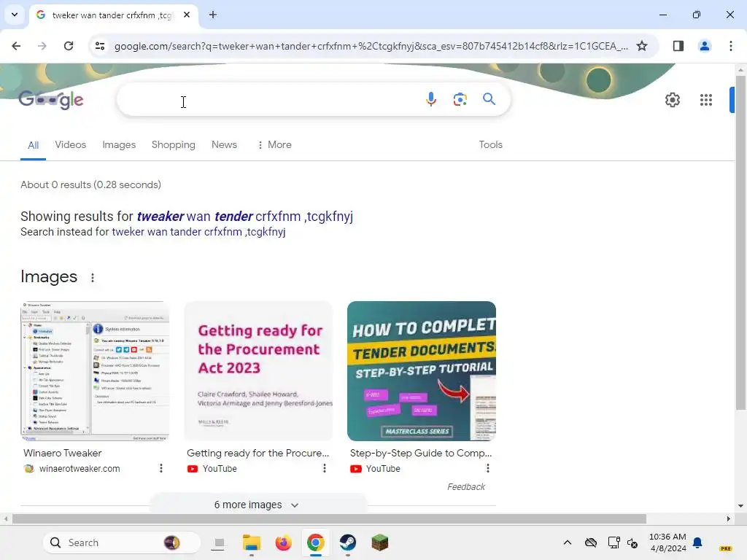This screenshot has width=747, height=560.
Task: Open the Google apps grid
Action: point(705,100)
